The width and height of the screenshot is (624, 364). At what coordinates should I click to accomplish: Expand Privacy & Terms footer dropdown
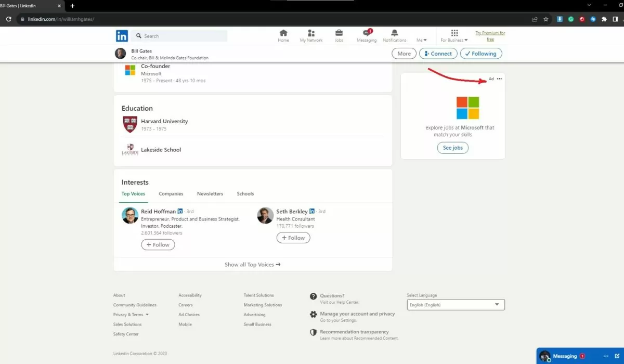[x=131, y=315]
